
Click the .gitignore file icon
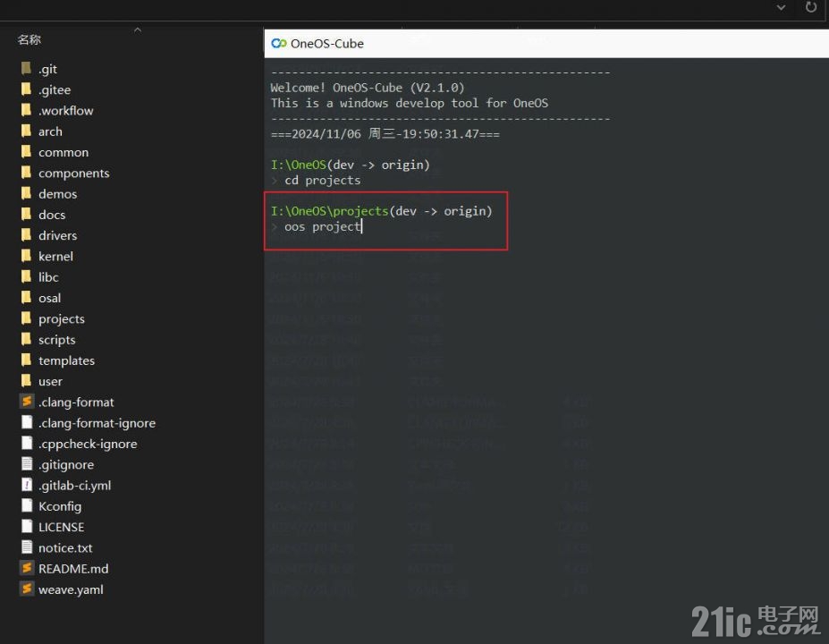pos(27,464)
